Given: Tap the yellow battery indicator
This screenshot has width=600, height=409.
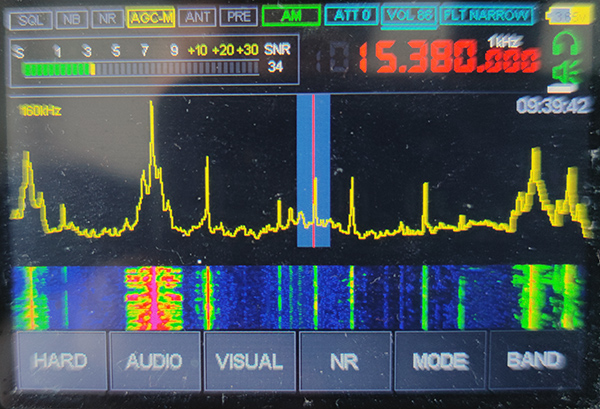Looking at the screenshot, I should click(x=566, y=15).
